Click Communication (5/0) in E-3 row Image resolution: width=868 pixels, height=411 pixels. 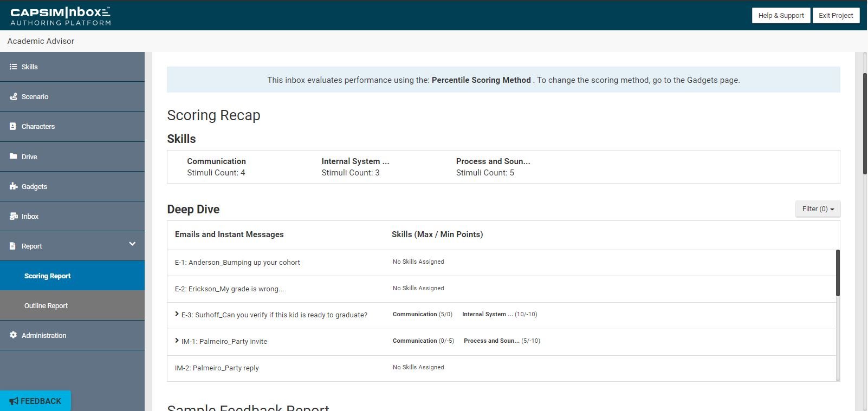422,314
